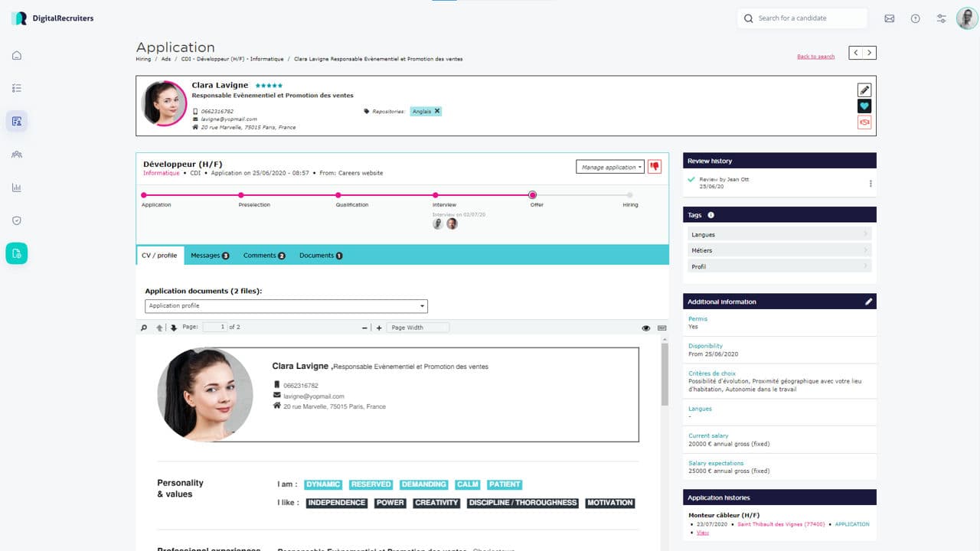Click the search magnifier in candidate search
980x551 pixels.
[749, 18]
